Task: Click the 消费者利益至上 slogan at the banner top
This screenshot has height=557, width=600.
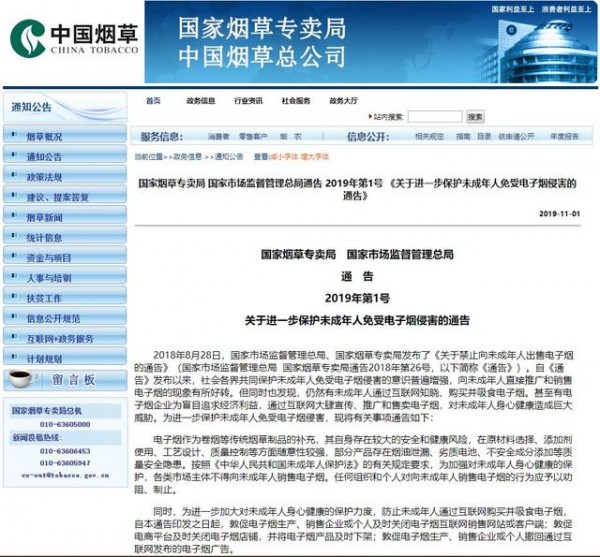Action: [566, 9]
